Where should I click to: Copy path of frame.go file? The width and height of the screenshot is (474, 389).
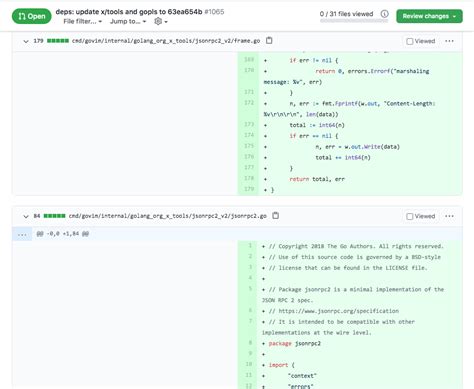point(269,41)
